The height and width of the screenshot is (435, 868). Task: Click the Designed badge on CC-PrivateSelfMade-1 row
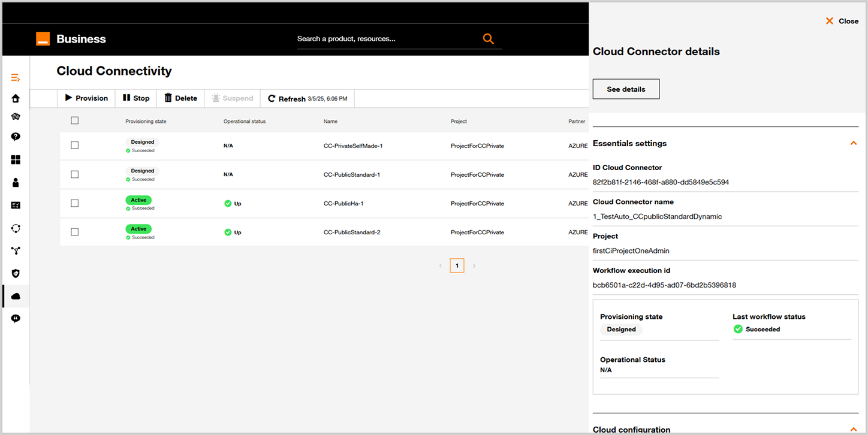pos(143,142)
